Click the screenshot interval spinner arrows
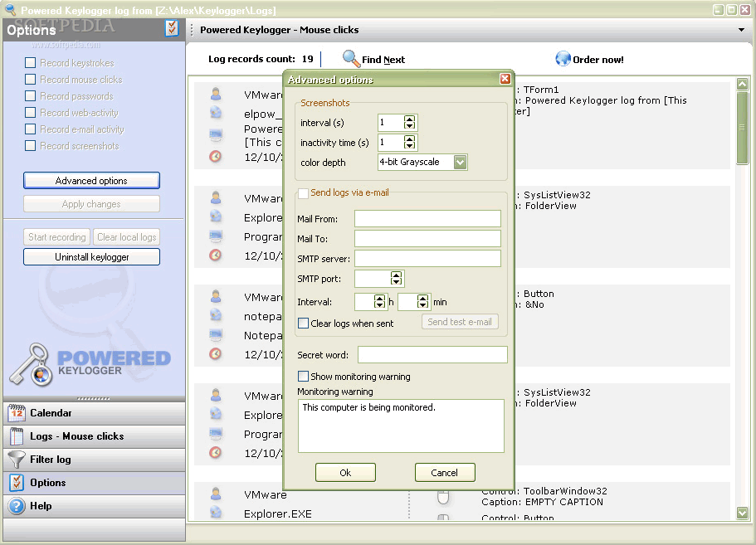756x545 pixels. [409, 123]
